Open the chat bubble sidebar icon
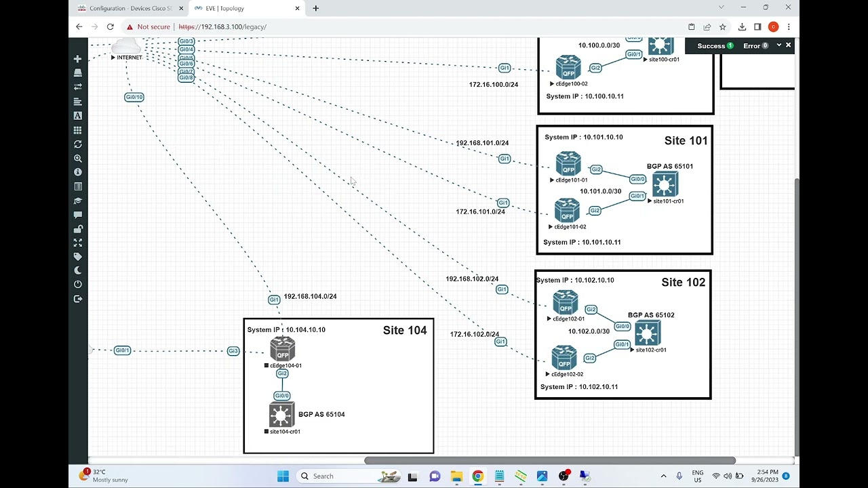Viewport: 868px width, 488px height. tap(77, 215)
